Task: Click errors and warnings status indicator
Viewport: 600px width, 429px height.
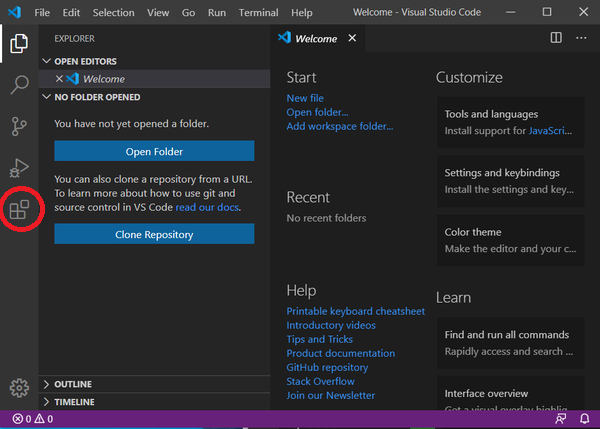Action: (33, 419)
